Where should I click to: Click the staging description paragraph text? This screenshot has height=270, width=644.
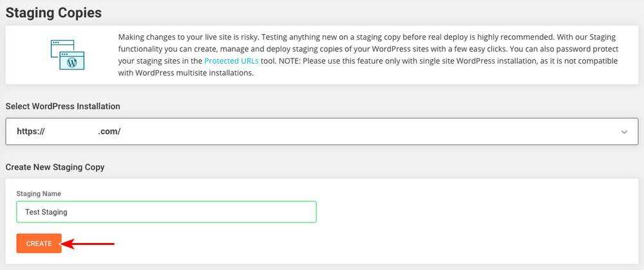pyautogui.click(x=367, y=49)
